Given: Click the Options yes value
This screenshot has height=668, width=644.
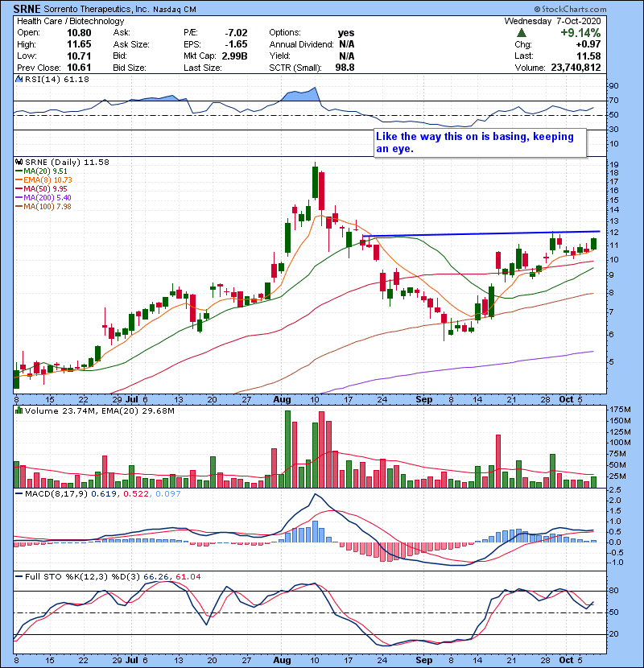Looking at the screenshot, I should point(346,33).
